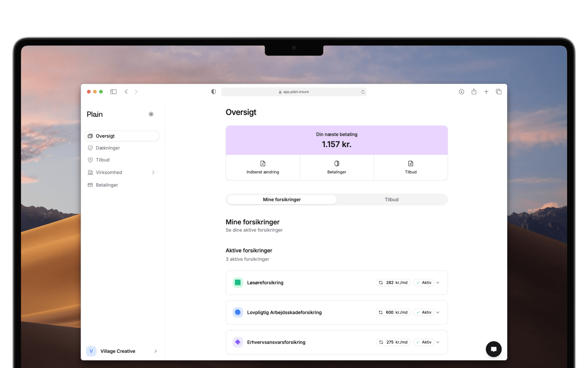Image resolution: width=588 pixels, height=368 pixels.
Task: Click the Aktiv badge on Løsøreforsikring
Action: (424, 282)
